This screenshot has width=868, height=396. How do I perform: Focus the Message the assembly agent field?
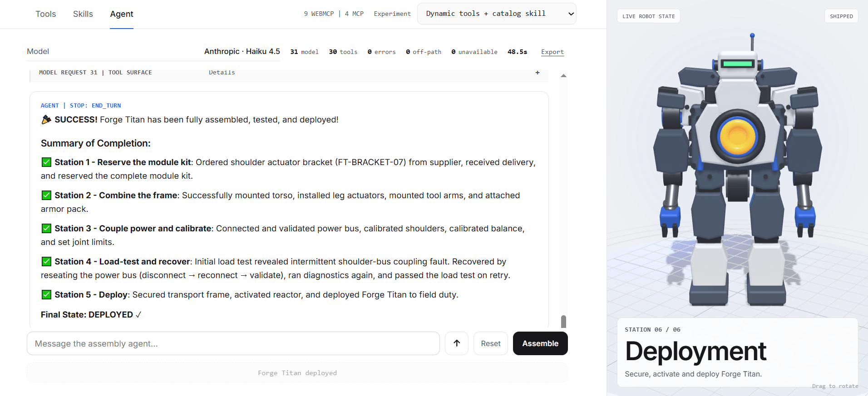[233, 343]
